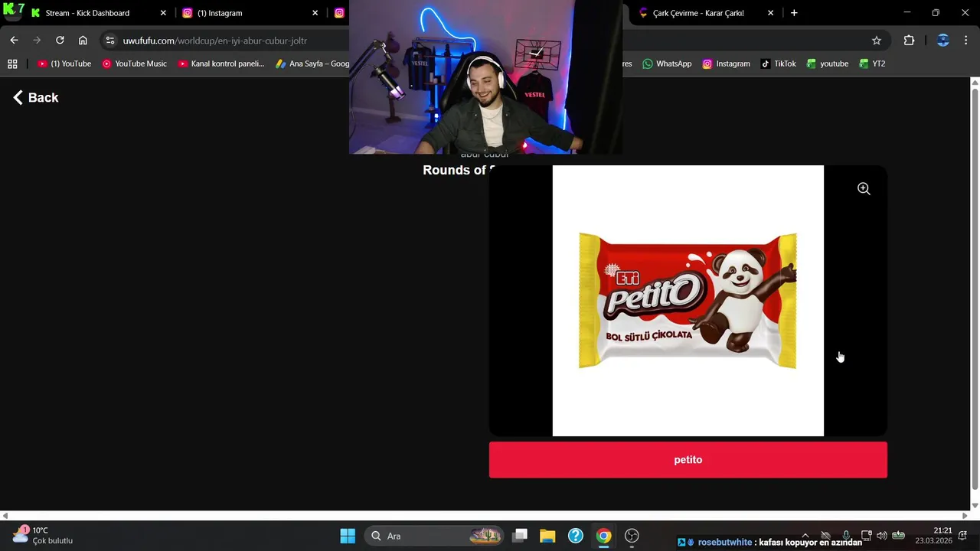Open the YouTube Music bookmark
980x551 pixels.
134,64
